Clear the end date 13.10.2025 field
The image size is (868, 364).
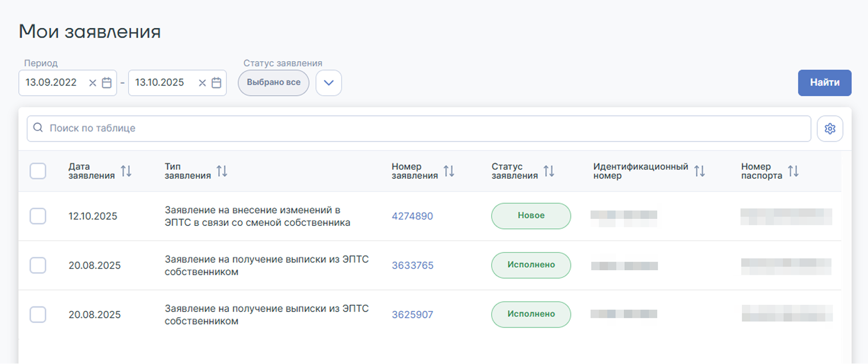202,83
